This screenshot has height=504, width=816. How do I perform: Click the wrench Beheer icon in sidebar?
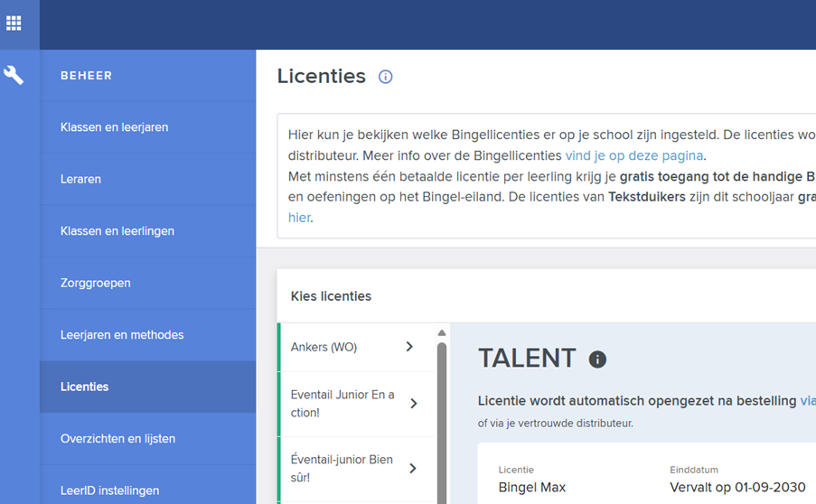click(14, 75)
